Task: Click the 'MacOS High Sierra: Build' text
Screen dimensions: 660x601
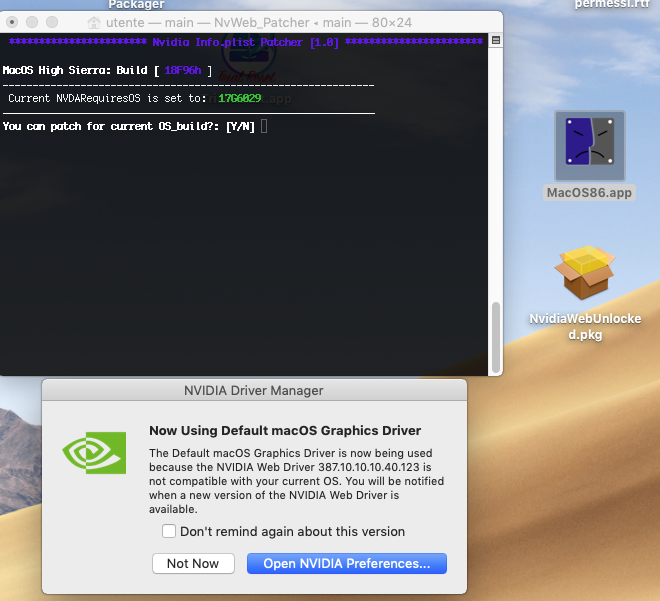Action: (75, 70)
